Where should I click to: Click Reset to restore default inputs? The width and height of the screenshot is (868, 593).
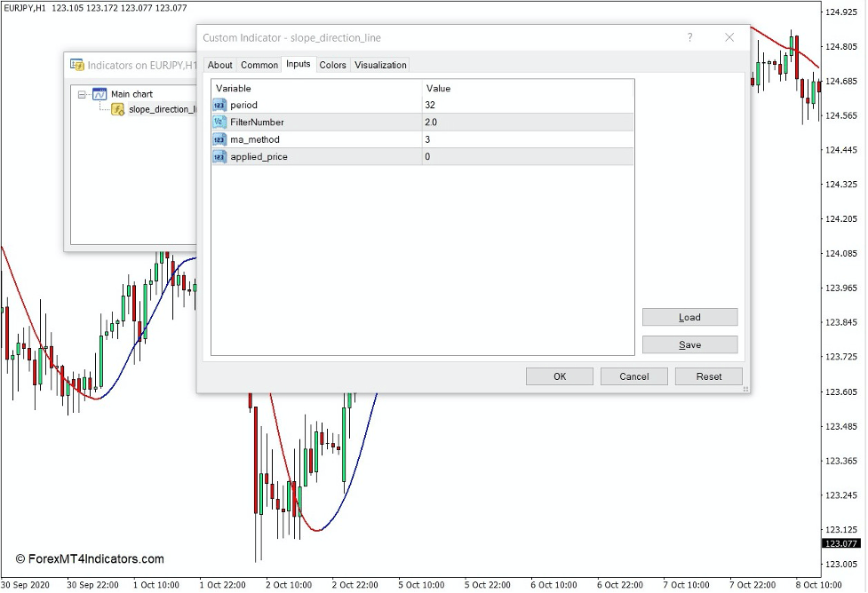coord(708,376)
